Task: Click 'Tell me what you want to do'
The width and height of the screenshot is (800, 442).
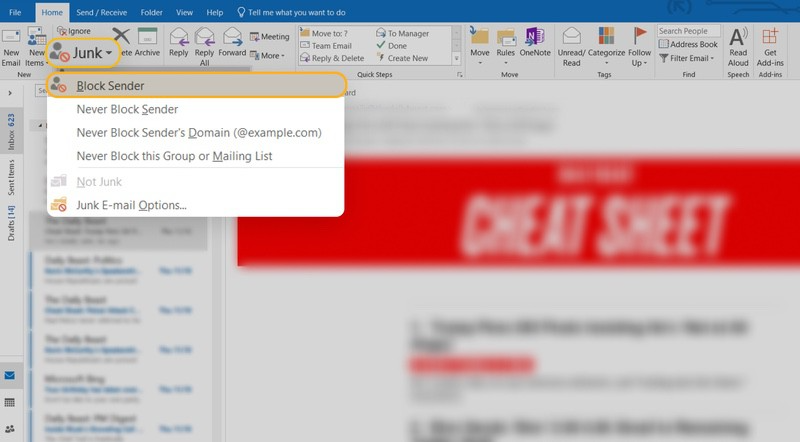Action: click(291, 12)
